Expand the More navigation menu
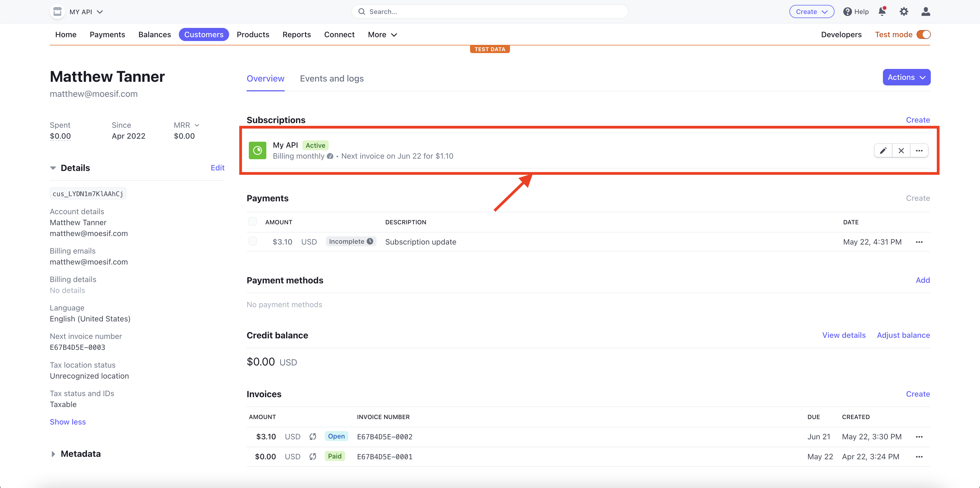The height and width of the screenshot is (488, 980). click(x=382, y=34)
